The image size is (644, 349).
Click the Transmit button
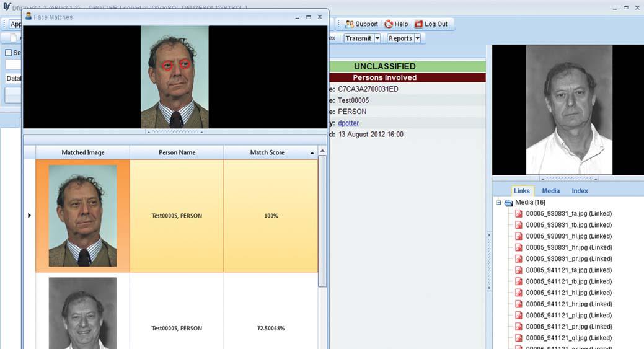[x=358, y=38]
